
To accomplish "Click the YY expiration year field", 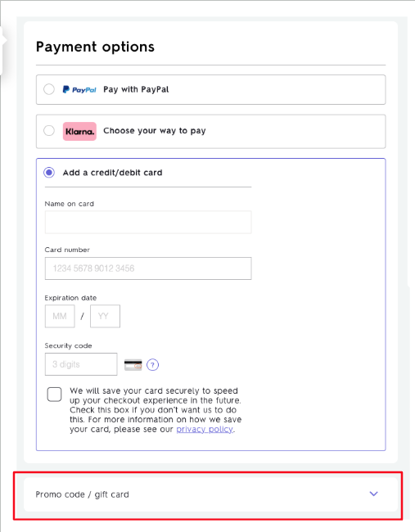I will pyautogui.click(x=106, y=316).
